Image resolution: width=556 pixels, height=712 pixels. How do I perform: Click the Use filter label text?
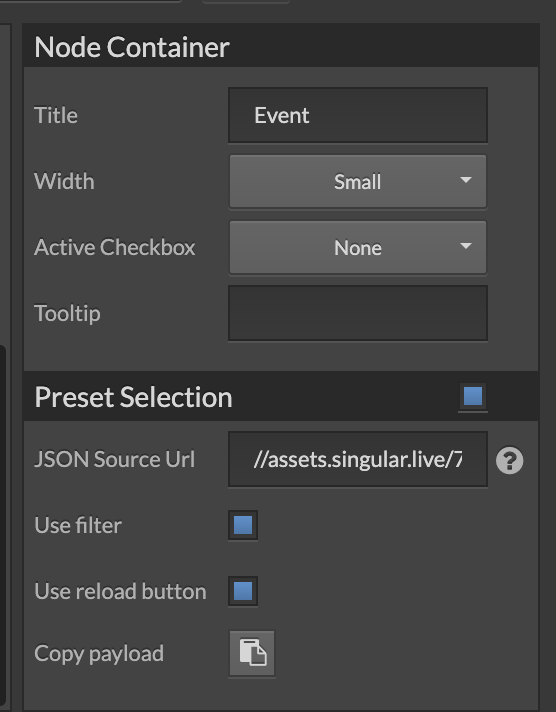(x=78, y=525)
